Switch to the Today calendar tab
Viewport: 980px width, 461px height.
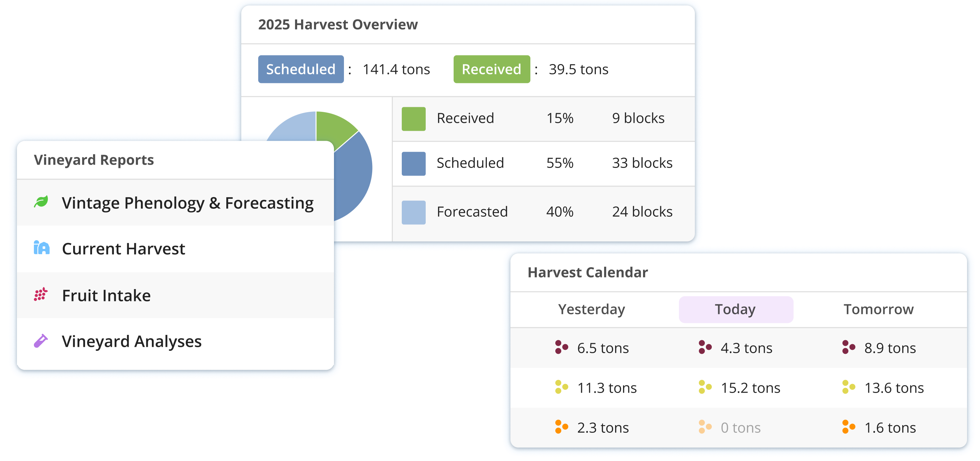(x=735, y=309)
